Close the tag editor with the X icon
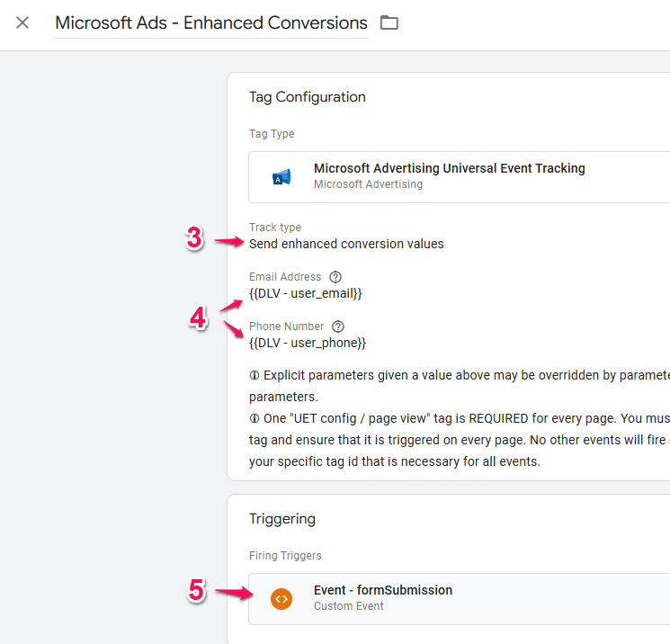The width and height of the screenshot is (670, 644). pos(22,22)
